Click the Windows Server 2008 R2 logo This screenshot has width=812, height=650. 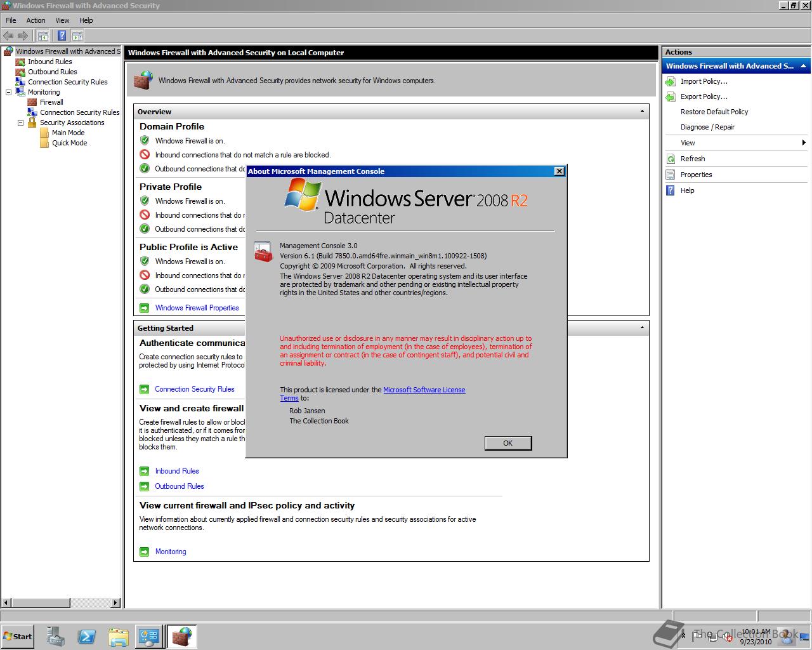406,202
